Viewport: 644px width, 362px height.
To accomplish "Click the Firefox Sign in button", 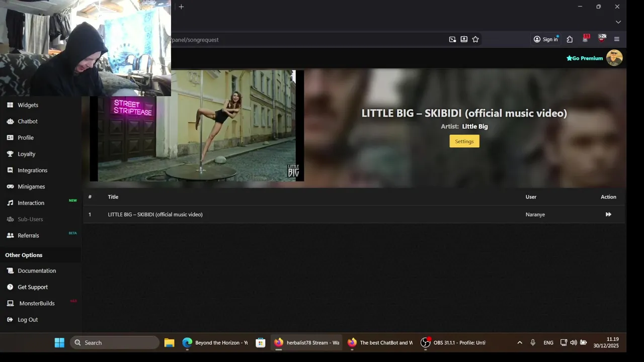I will [x=545, y=39].
